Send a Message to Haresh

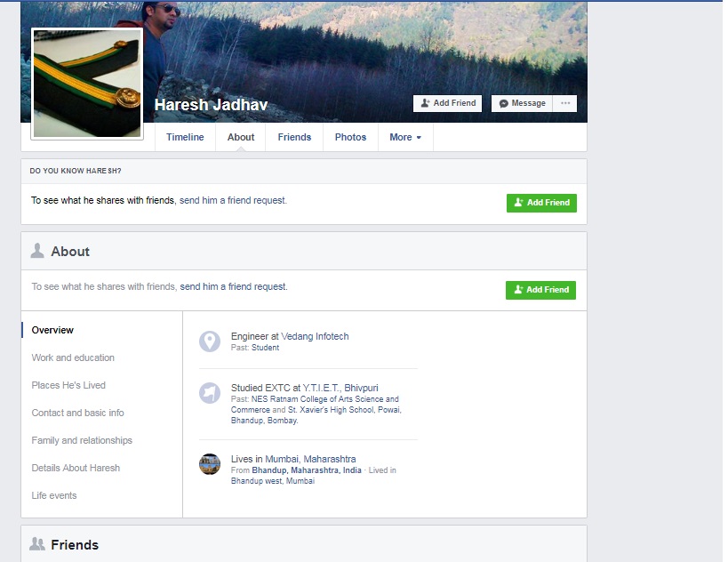pos(522,103)
